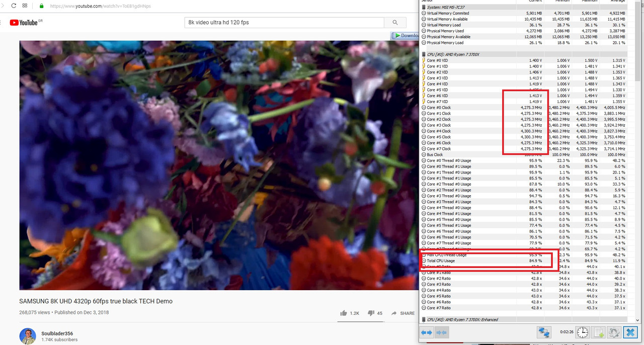Select the Virtual Memory Available row
Image resolution: width=644 pixels, height=345 pixels.
(524, 19)
